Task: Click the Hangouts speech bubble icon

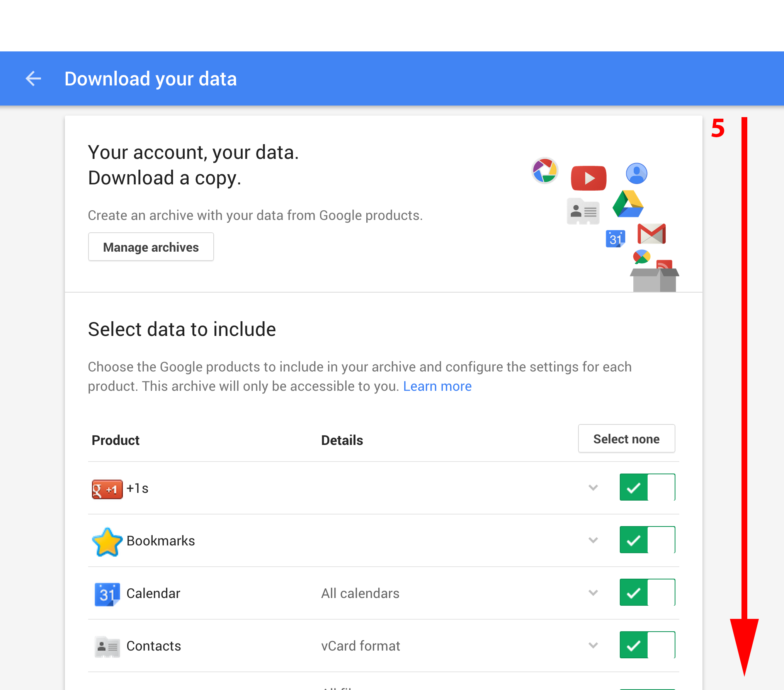Action: (x=641, y=257)
